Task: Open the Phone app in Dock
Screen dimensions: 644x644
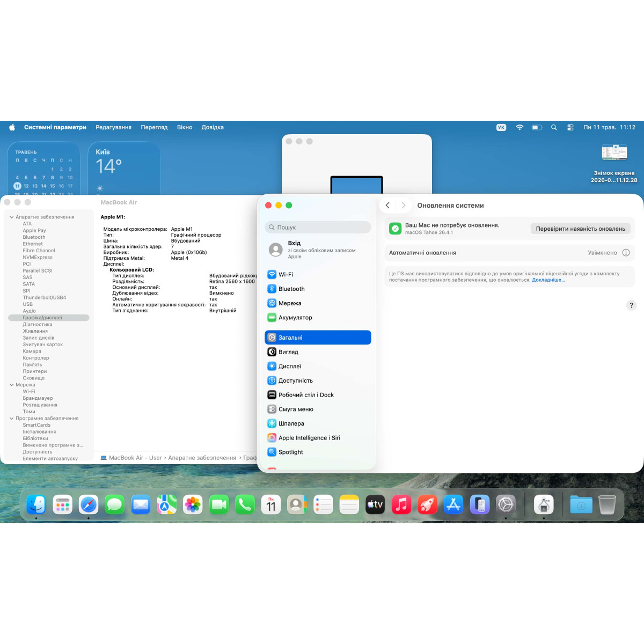Action: click(x=245, y=504)
